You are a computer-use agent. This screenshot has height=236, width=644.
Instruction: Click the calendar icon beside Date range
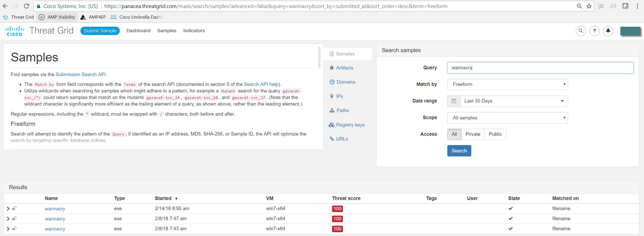click(x=454, y=101)
